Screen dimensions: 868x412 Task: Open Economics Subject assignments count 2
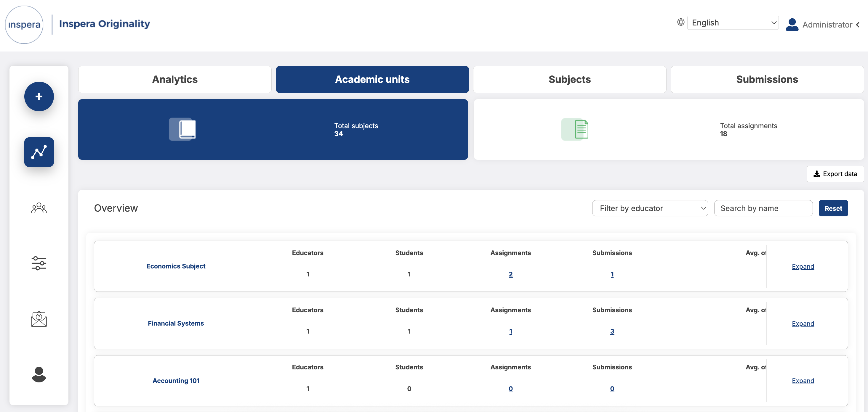click(511, 274)
